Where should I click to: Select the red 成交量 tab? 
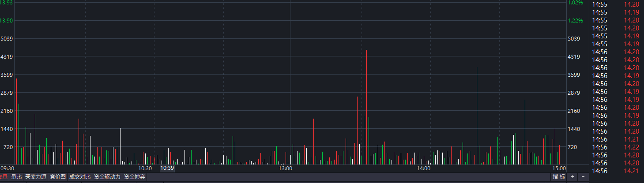(4, 177)
